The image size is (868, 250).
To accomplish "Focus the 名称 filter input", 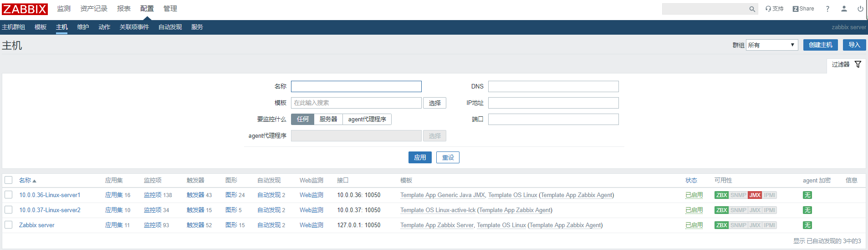I will pyautogui.click(x=356, y=87).
